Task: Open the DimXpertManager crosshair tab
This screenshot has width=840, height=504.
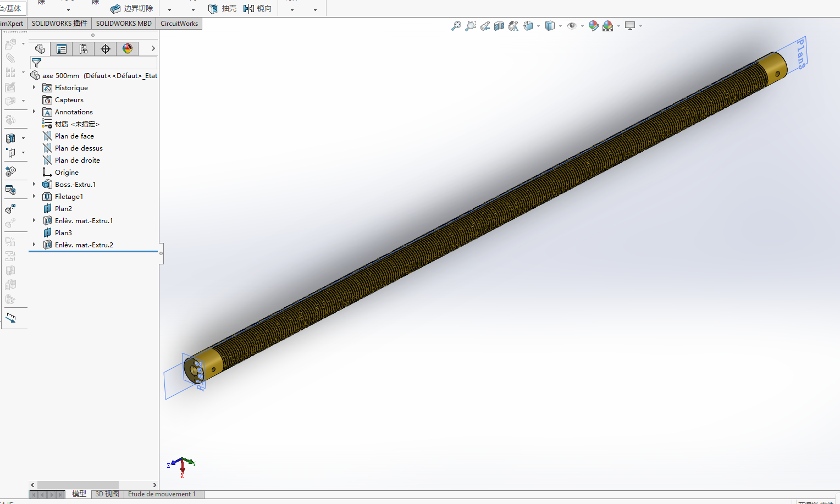Action: (x=106, y=49)
